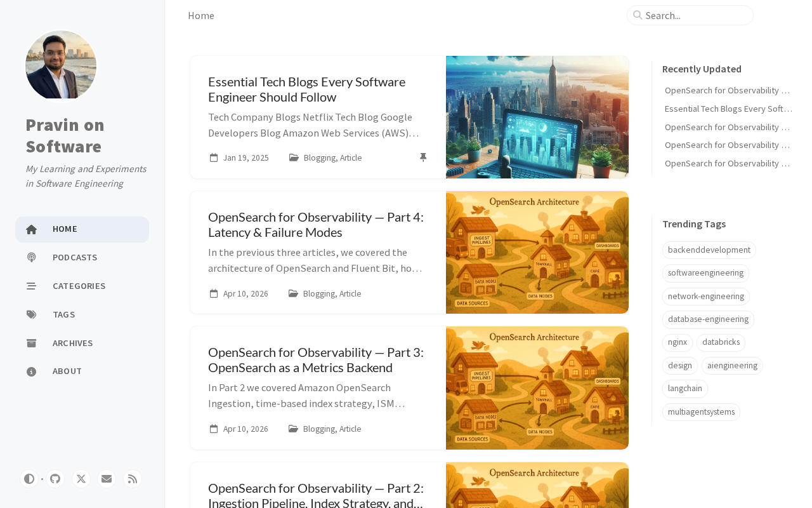Viewport: 812px width, 508px height.
Task: Open OpenSearch Part 4 Latency article
Action: coord(316,225)
